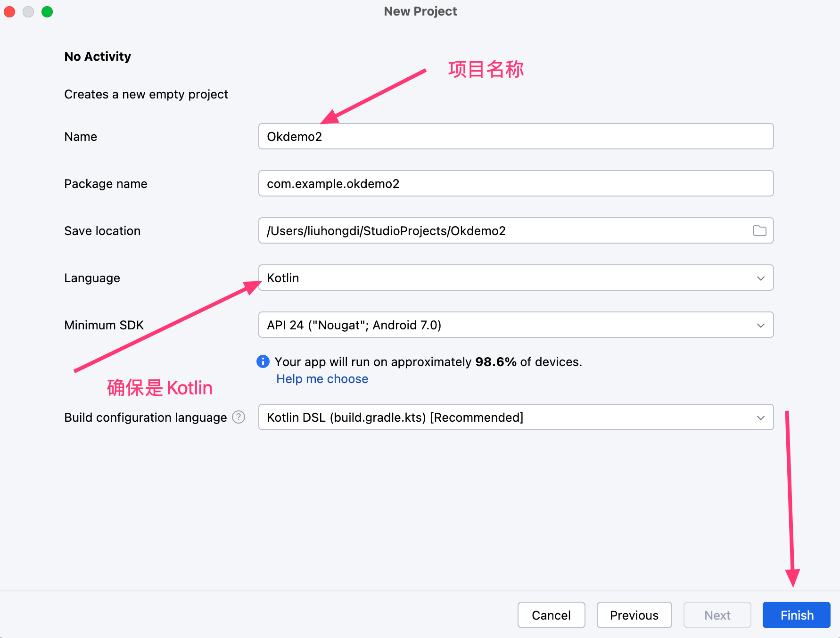Click into the Save location path field

504,230
